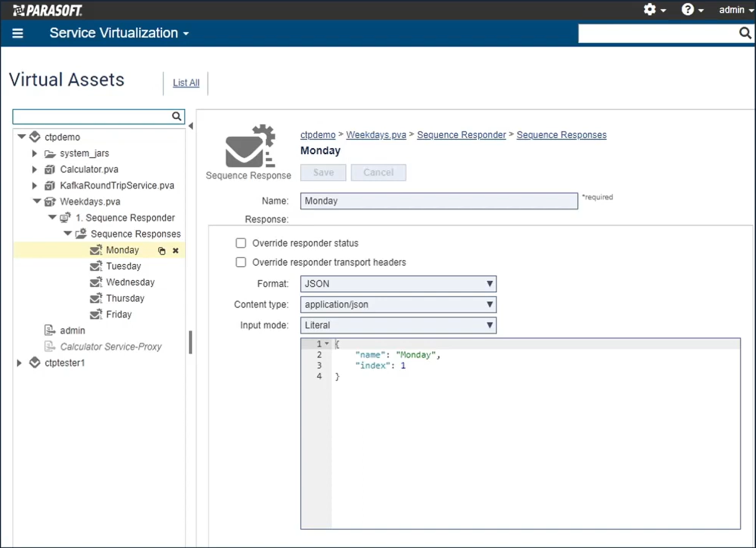Expand the system_jars folder
The image size is (756, 548).
pyautogui.click(x=35, y=153)
